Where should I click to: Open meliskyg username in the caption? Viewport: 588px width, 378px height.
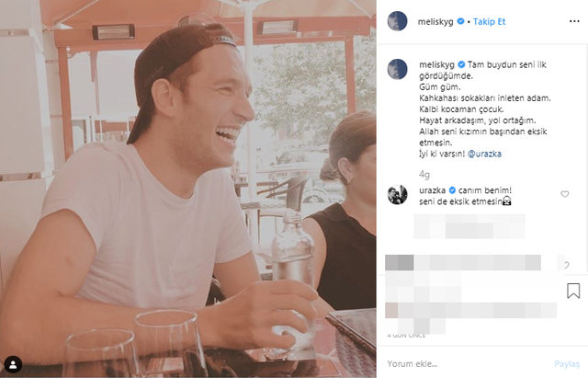pos(437,64)
